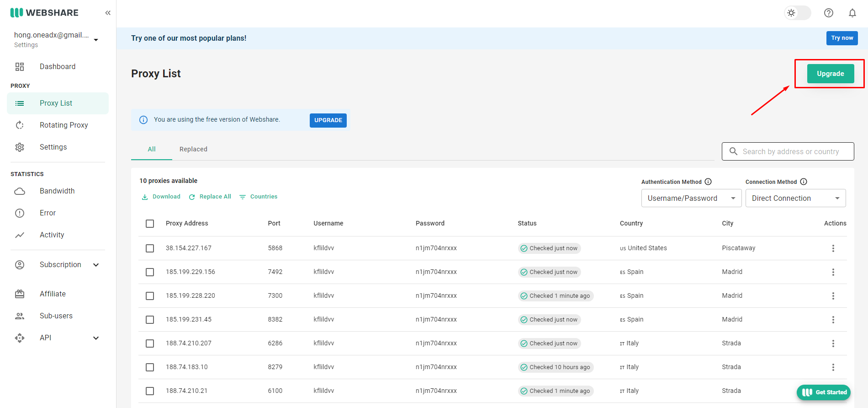This screenshot has width=868, height=408.
Task: Collapse the sidebar with double chevron
Action: coord(108,13)
